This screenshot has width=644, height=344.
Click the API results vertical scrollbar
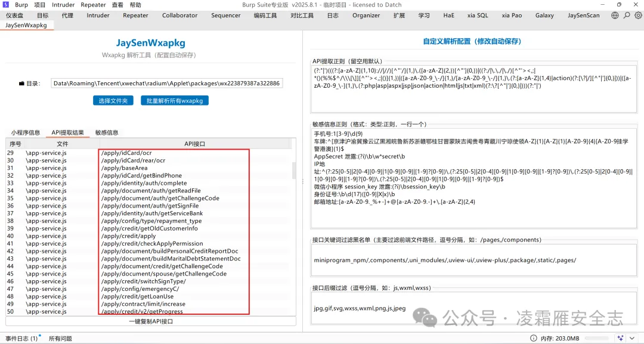[x=293, y=171]
